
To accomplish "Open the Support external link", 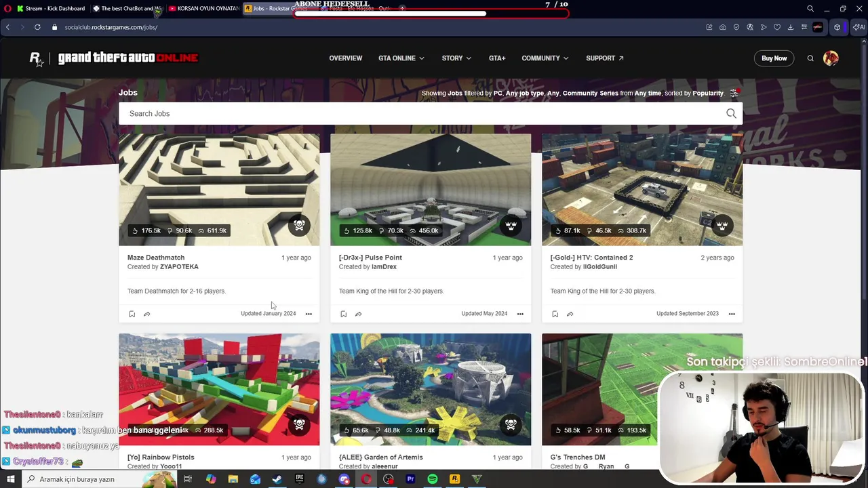I will point(605,58).
